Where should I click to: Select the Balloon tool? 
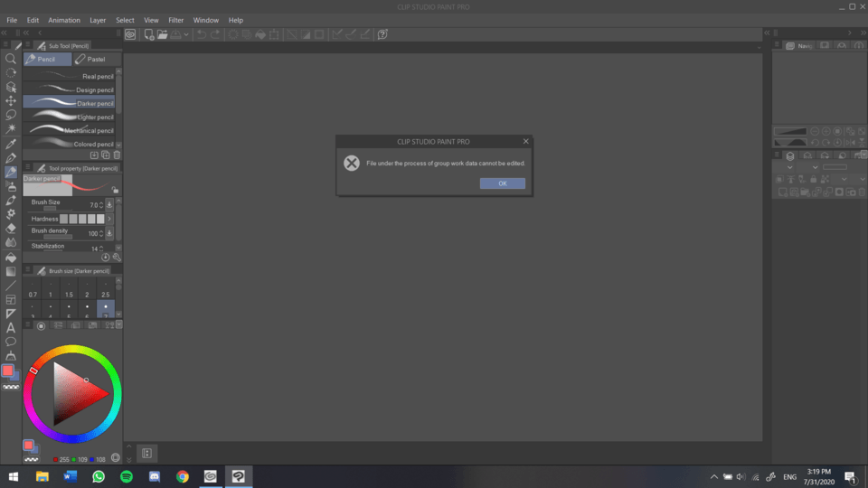coord(11,342)
